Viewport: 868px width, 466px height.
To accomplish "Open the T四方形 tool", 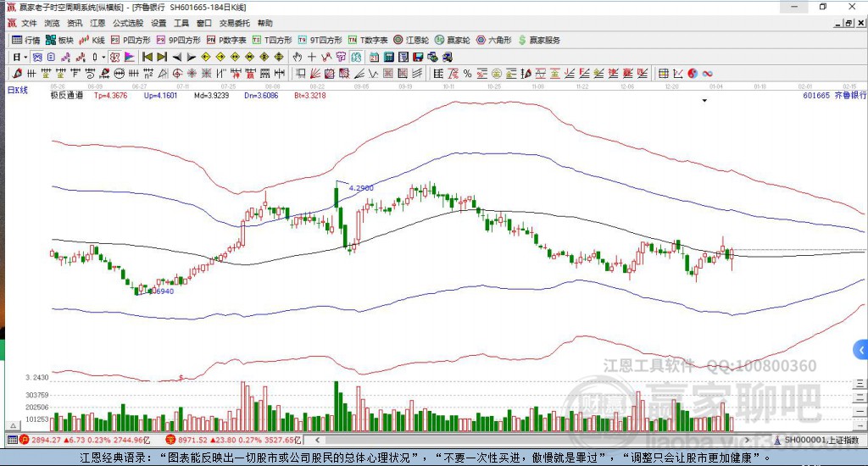I will point(272,40).
